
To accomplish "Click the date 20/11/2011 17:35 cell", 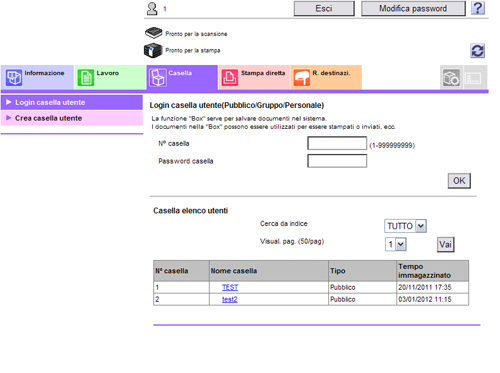I will tap(433, 287).
